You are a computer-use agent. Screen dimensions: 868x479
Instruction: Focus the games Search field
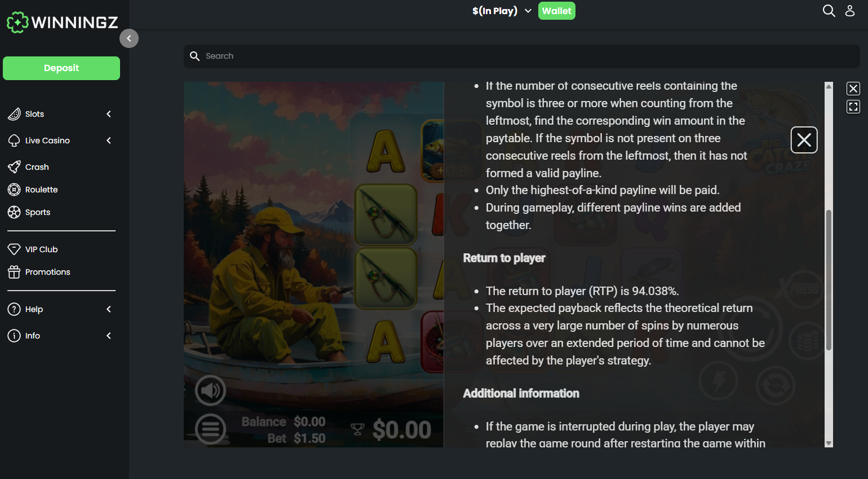click(x=521, y=56)
